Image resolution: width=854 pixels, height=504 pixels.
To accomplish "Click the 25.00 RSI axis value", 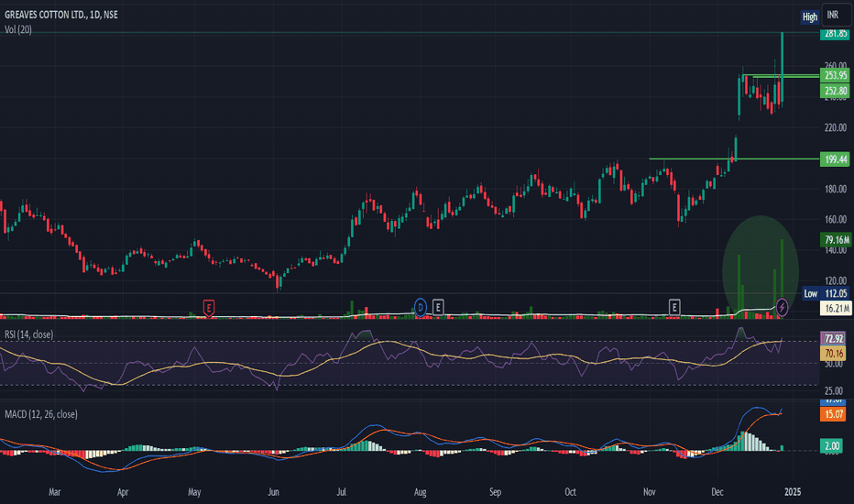I will click(834, 390).
